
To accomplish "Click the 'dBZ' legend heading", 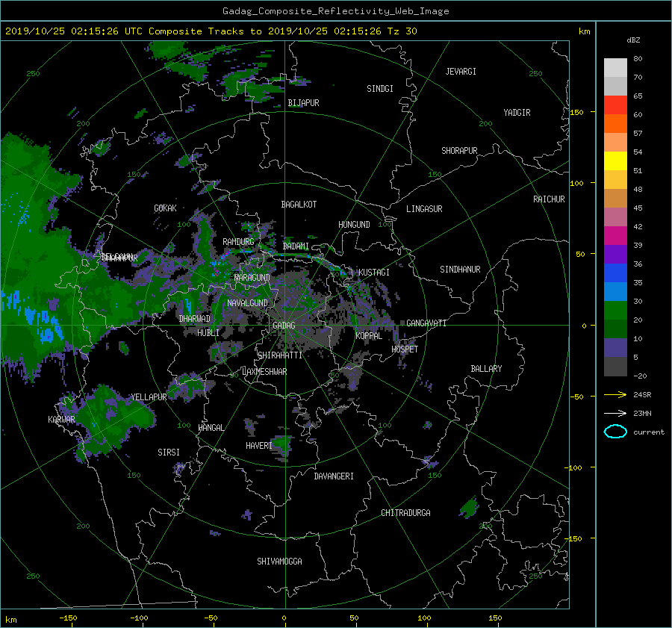I will click(633, 40).
